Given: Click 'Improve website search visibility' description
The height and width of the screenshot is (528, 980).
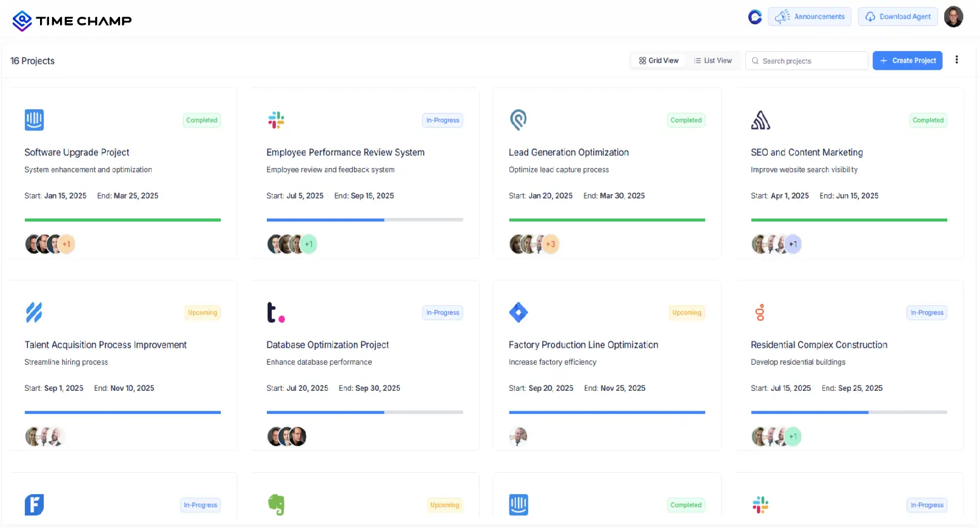Looking at the screenshot, I should 804,170.
